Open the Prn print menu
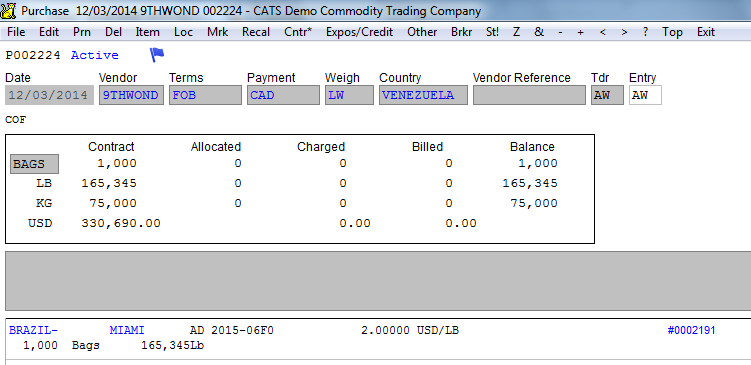751x365 pixels. point(82,32)
